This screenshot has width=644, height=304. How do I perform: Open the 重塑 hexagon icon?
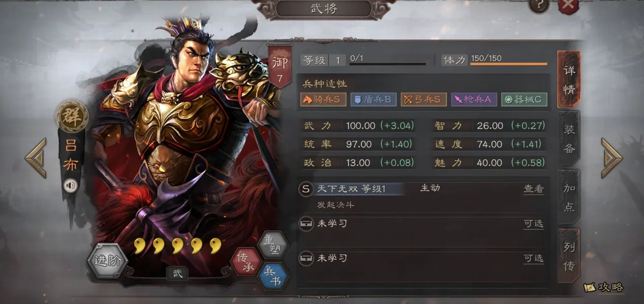272,245
